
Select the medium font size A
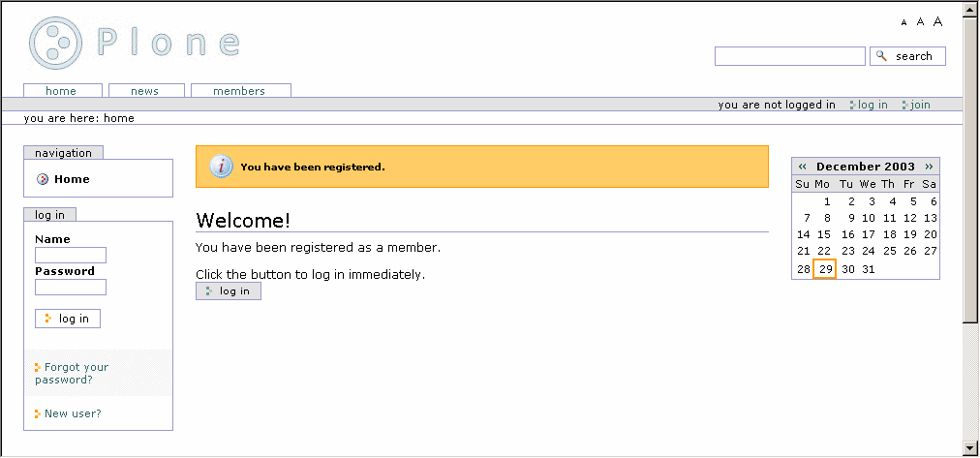[920, 21]
